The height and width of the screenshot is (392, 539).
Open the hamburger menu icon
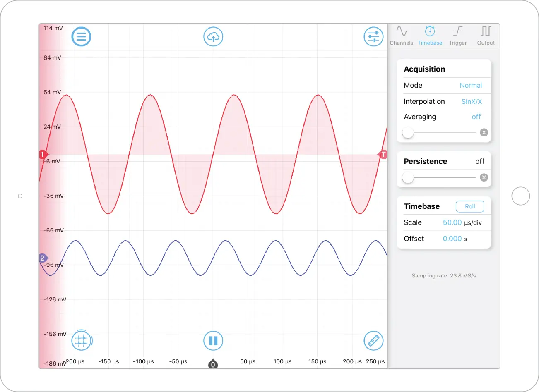[81, 37]
